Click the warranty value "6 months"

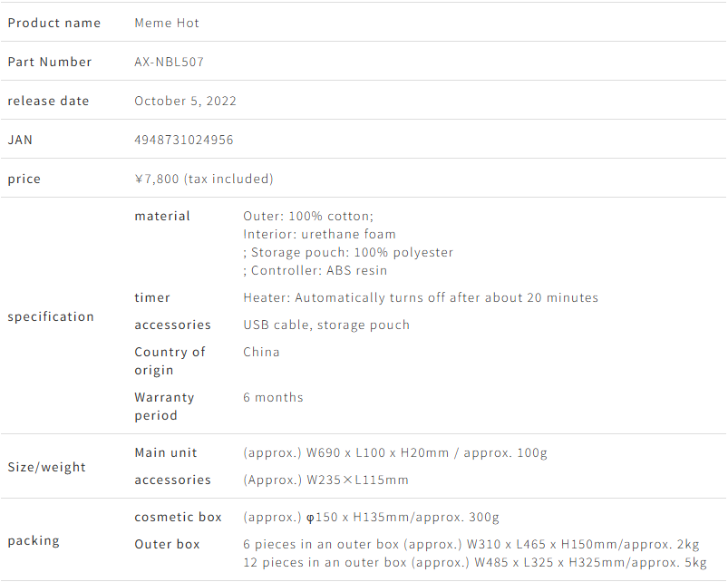273,397
